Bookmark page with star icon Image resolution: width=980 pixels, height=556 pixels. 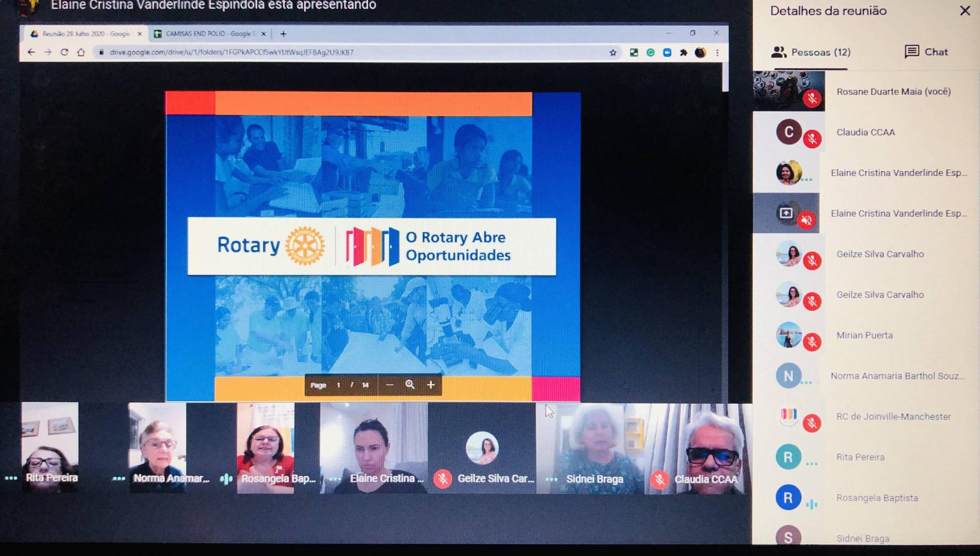[x=612, y=52]
